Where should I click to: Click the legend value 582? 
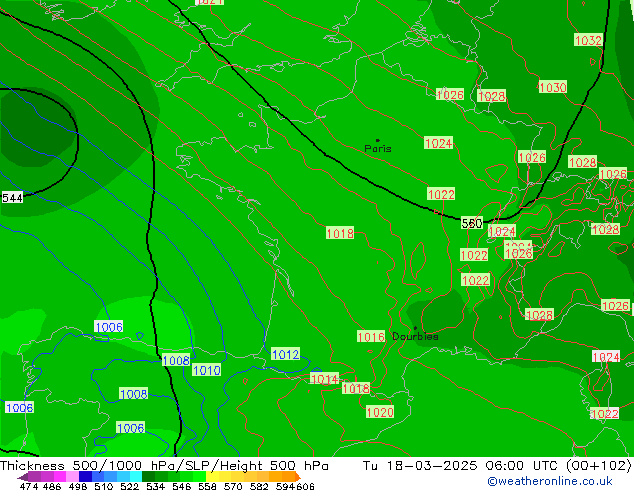coord(259,486)
